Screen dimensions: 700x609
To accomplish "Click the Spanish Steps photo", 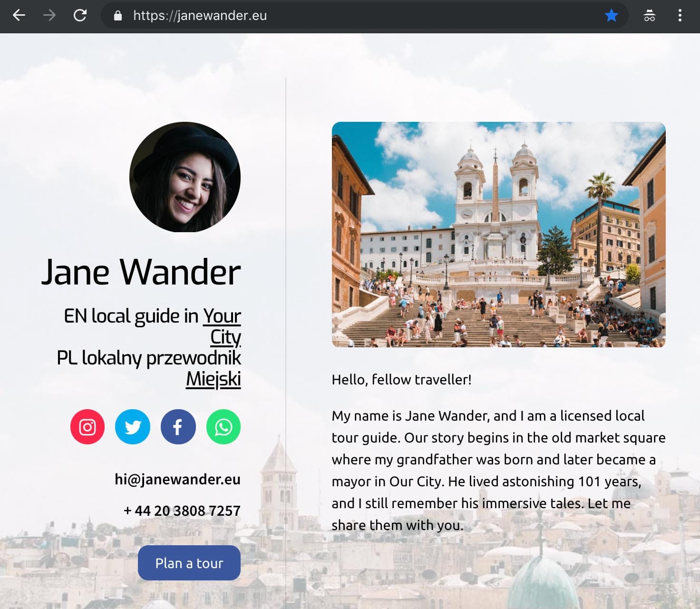I will 498,235.
